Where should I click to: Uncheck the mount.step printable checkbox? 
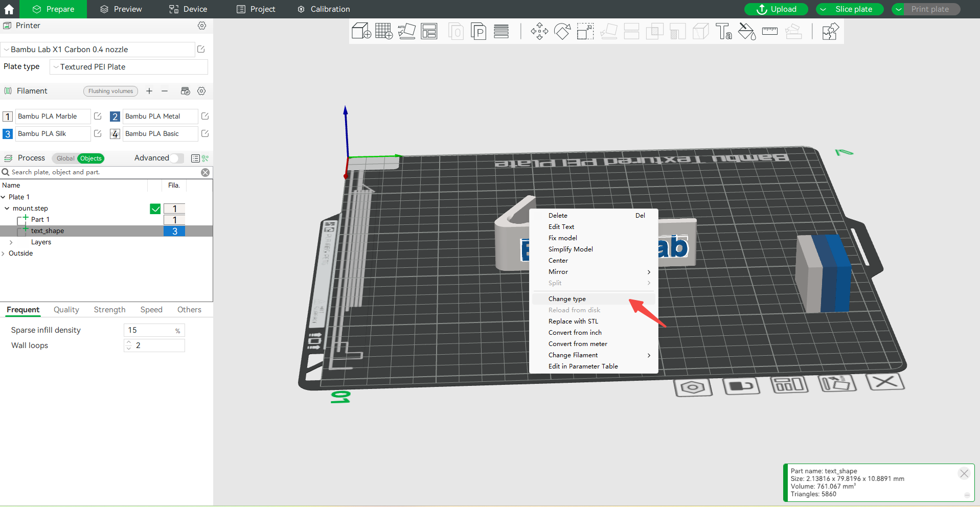(155, 209)
